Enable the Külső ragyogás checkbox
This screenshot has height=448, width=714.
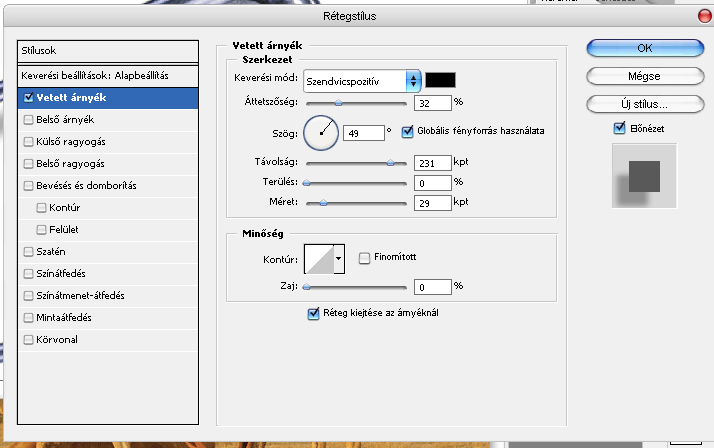(x=28, y=142)
